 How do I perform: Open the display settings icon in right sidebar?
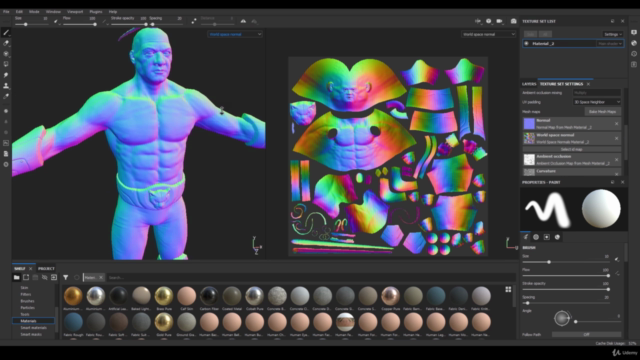[x=634, y=33]
